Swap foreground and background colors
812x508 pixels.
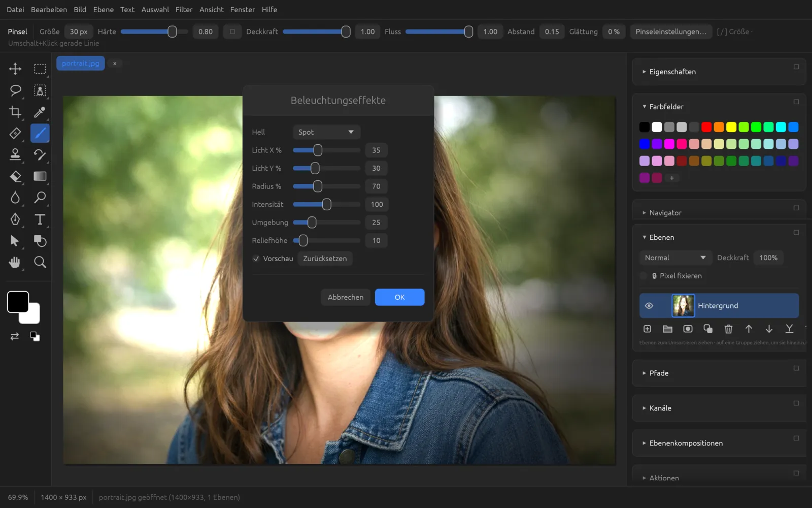pyautogui.click(x=15, y=336)
